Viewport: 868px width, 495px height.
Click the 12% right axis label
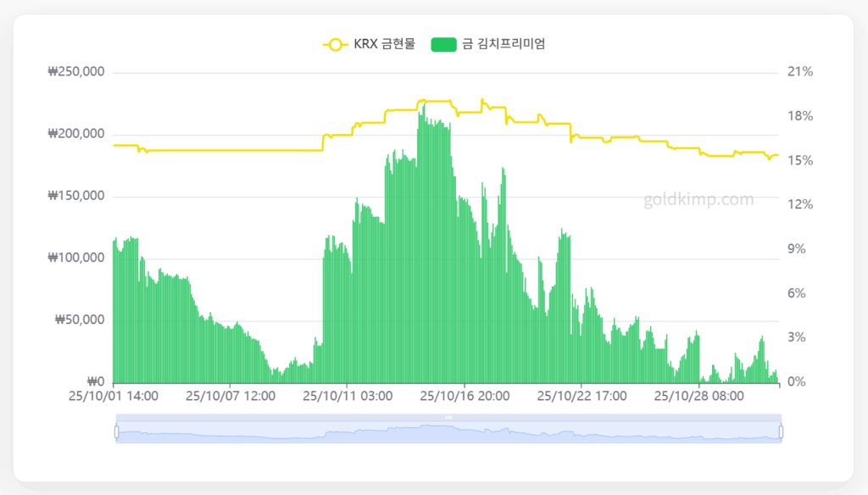click(800, 205)
